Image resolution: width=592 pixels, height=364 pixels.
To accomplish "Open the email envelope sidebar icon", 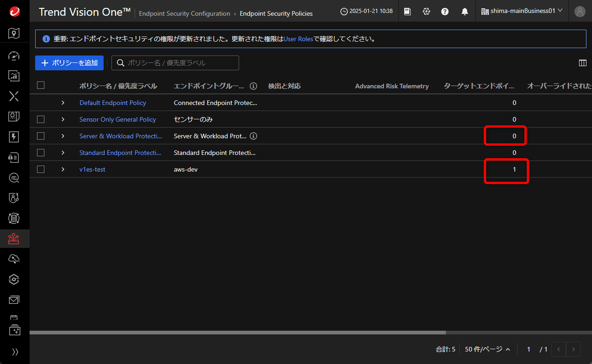I will tap(14, 300).
